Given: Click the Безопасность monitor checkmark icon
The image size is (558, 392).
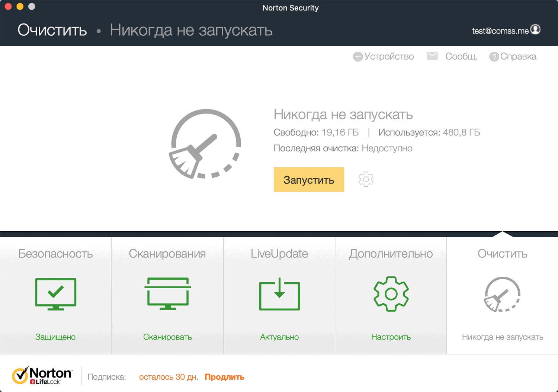Looking at the screenshot, I should (x=56, y=294).
